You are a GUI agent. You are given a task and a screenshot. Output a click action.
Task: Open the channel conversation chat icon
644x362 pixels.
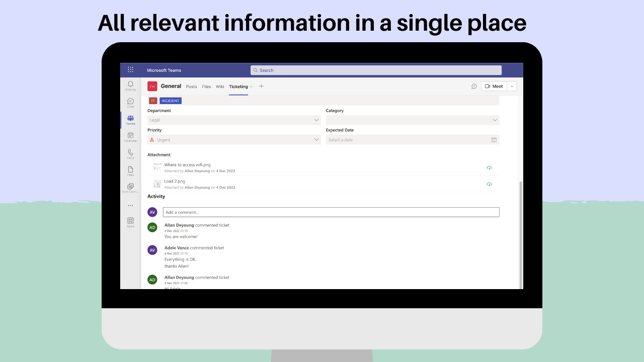pyautogui.click(x=474, y=86)
